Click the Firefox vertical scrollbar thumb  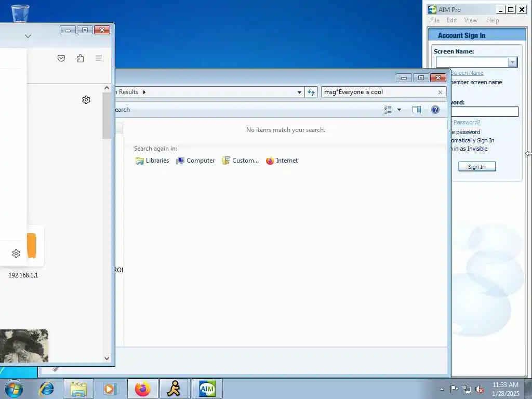point(107,115)
